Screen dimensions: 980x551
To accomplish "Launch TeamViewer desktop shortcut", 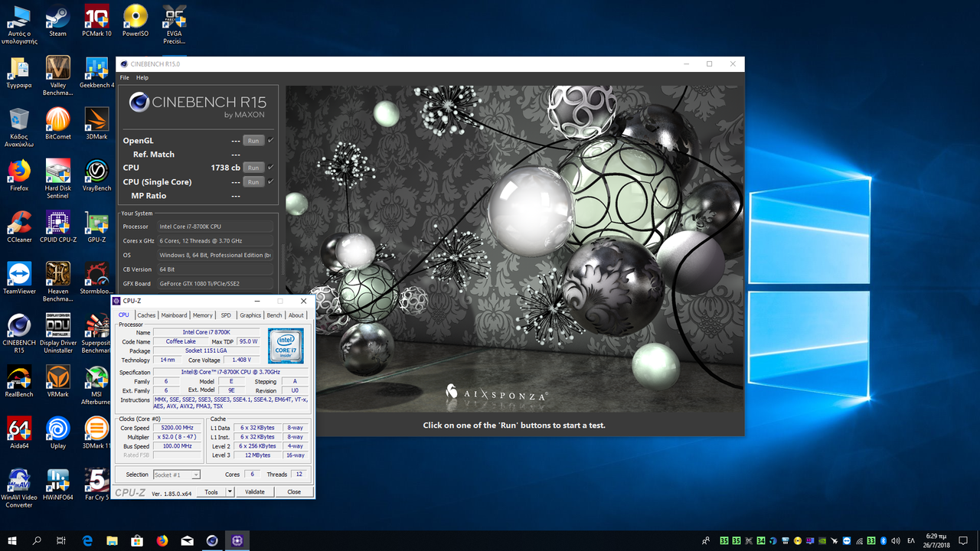I will [x=19, y=278].
